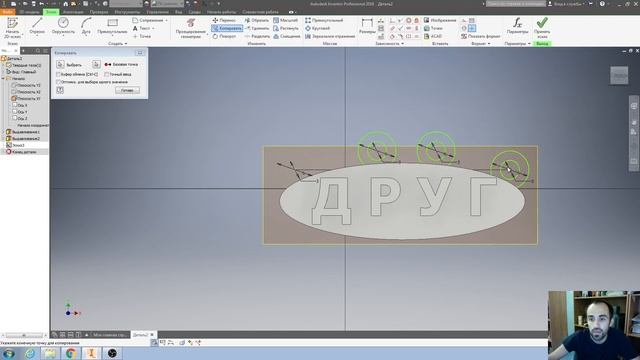Screen dimensions: 640x360
Task: Click Показать формат
Action: point(481,36)
